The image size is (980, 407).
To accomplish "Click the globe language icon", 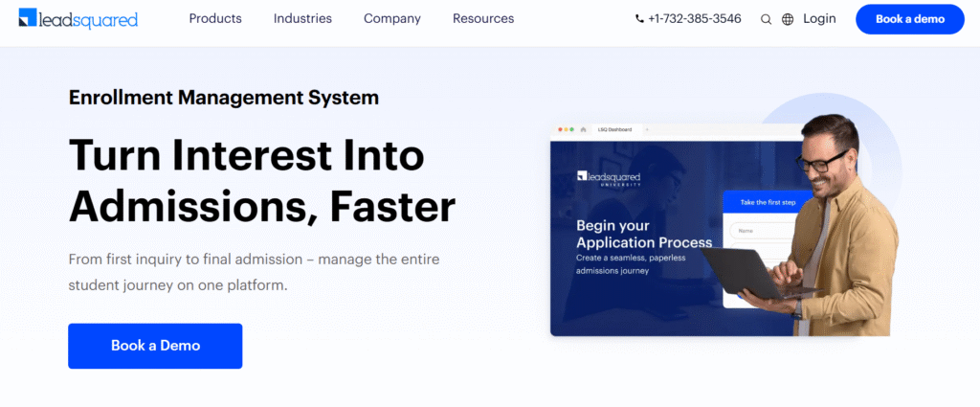I will pyautogui.click(x=788, y=19).
